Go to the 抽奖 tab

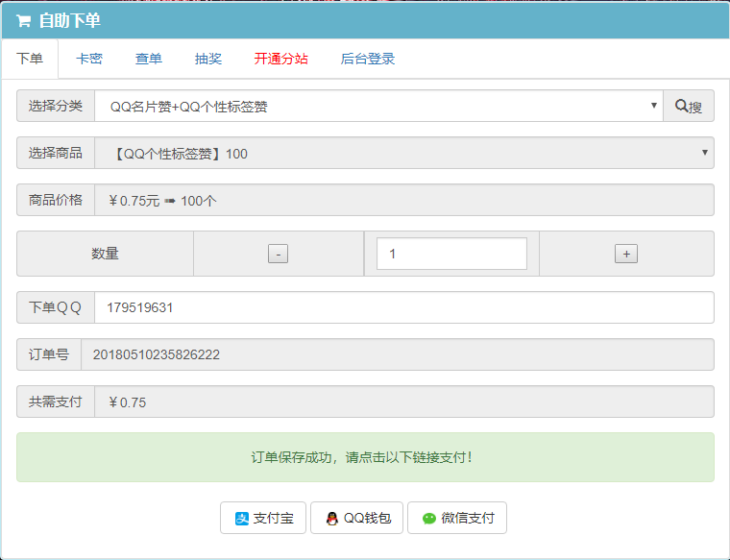(x=208, y=59)
